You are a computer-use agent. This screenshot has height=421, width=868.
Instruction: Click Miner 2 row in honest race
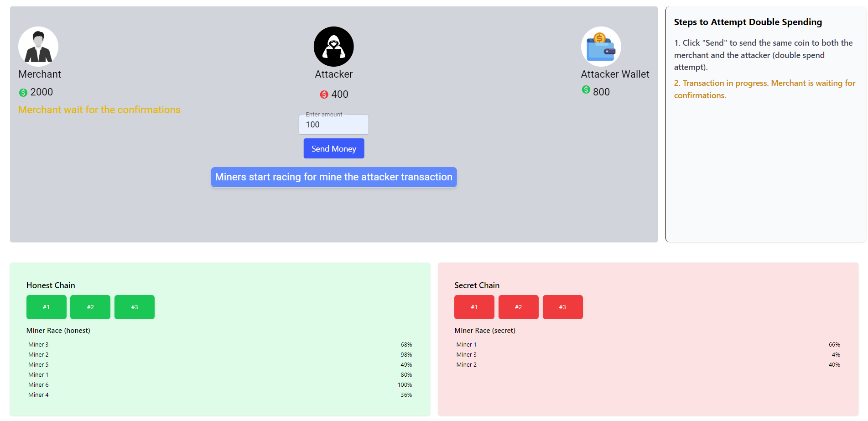pos(220,355)
